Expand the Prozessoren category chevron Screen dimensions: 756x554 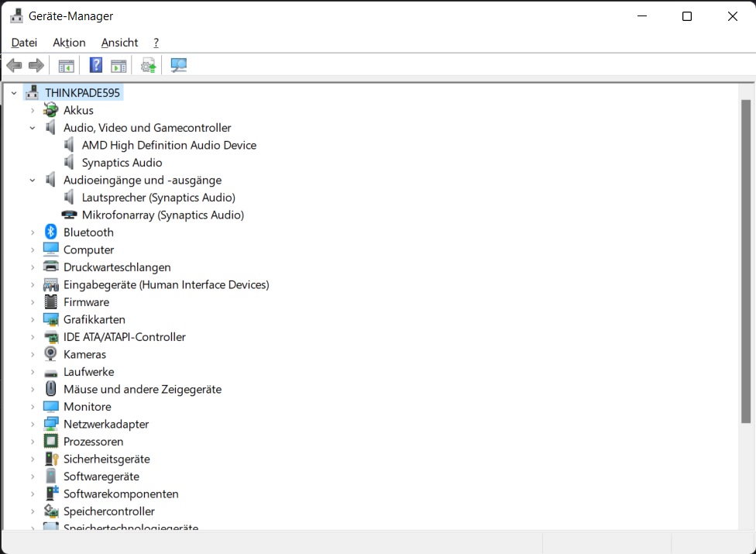tap(33, 442)
